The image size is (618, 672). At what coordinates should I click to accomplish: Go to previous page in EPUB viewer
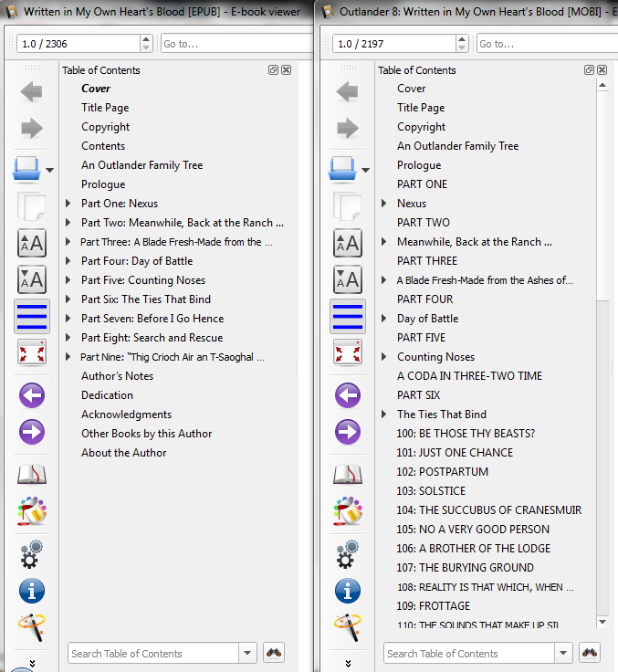(x=32, y=395)
